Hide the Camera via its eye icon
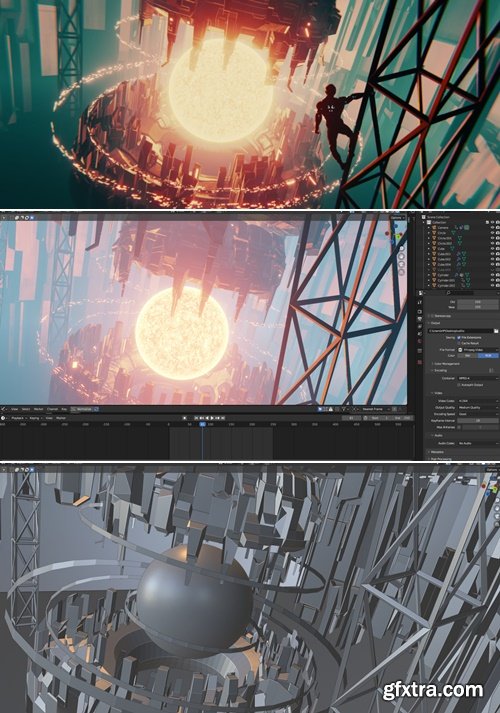The width and height of the screenshot is (500, 713). (x=492, y=227)
